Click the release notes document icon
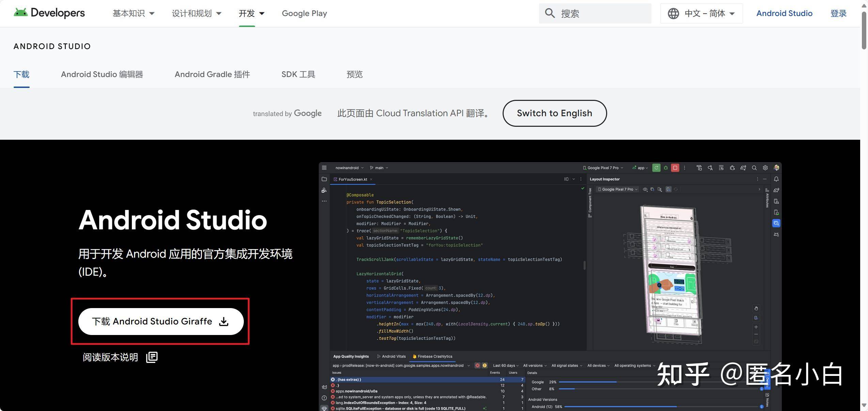868x411 pixels. pos(152,357)
